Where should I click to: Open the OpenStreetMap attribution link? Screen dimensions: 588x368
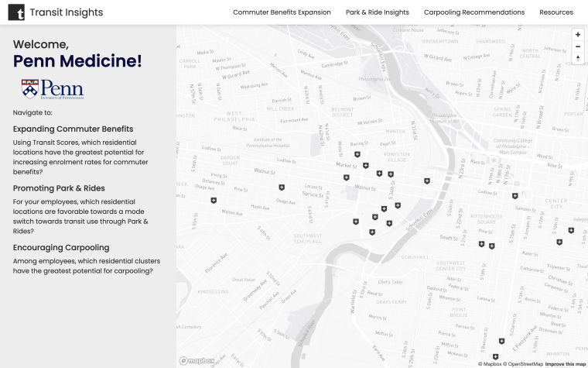pyautogui.click(x=523, y=364)
